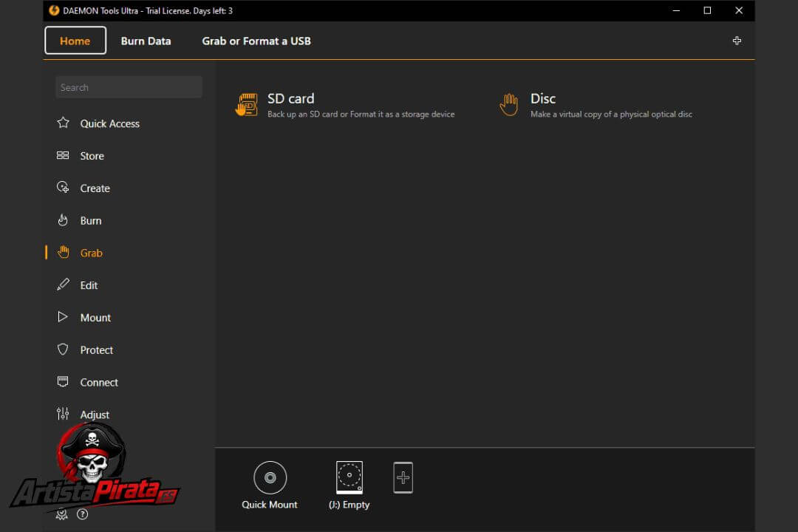Add a new device with plus icon
This screenshot has width=798, height=532.
(x=403, y=477)
